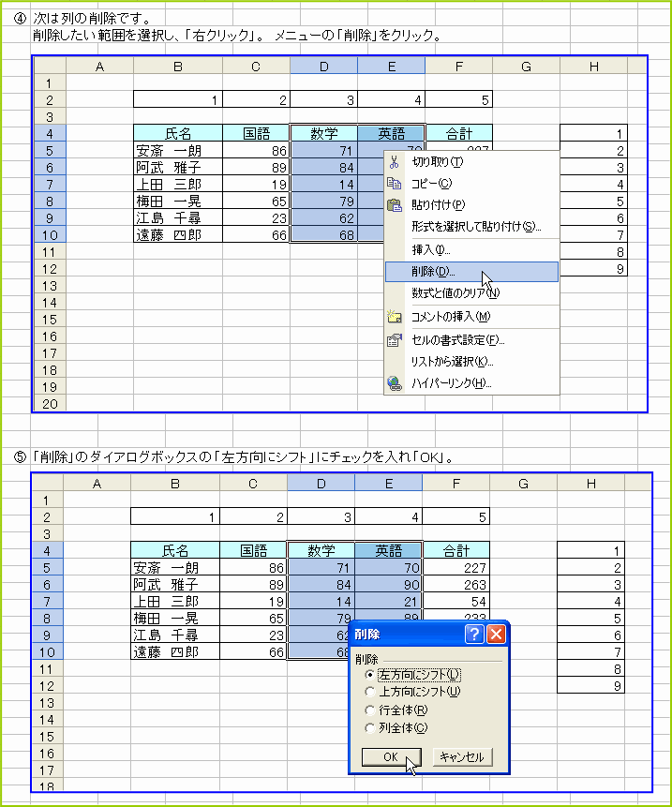
Task: Click the clipboard icon beside 貼り付け
Action: (x=395, y=205)
